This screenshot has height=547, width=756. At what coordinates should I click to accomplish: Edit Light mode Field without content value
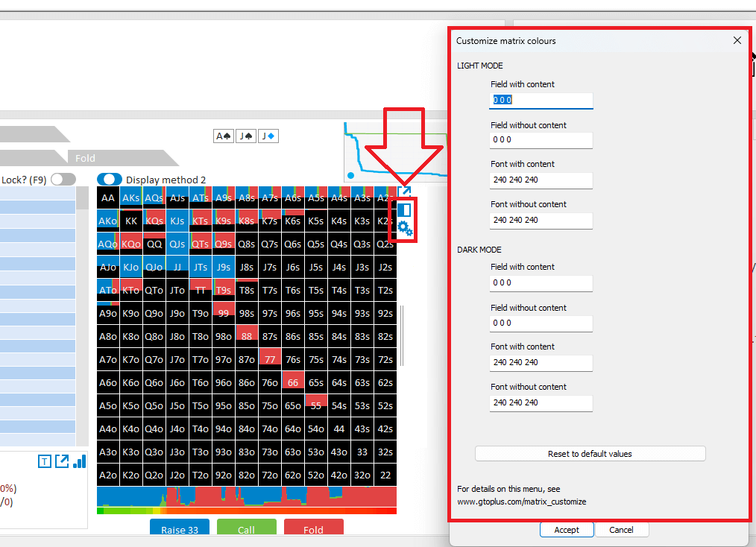pos(541,140)
